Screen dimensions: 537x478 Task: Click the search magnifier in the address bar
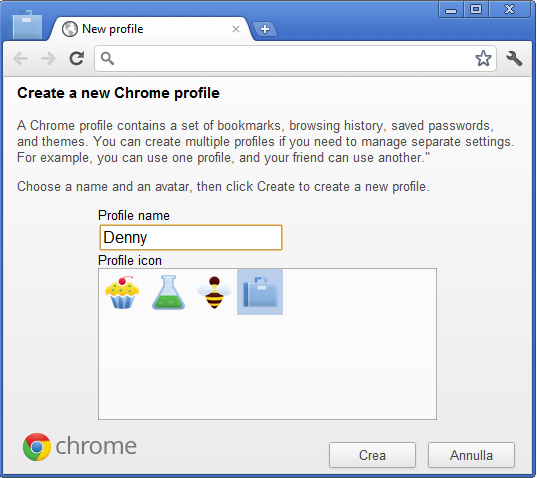click(x=107, y=59)
